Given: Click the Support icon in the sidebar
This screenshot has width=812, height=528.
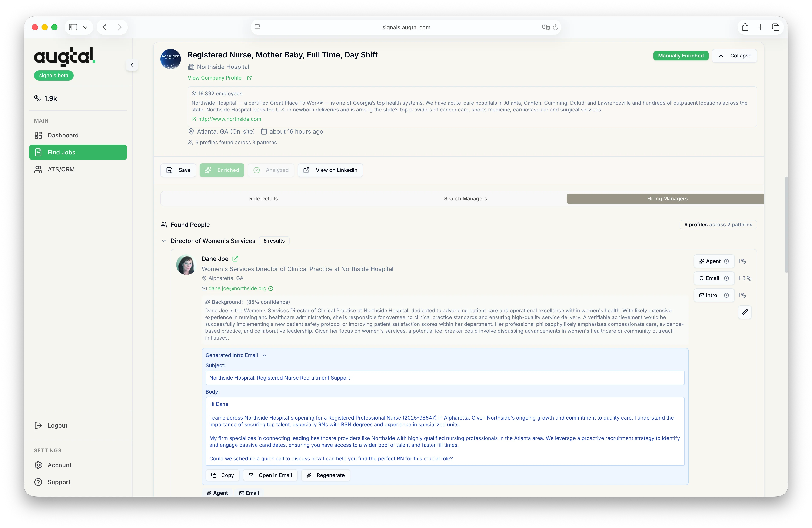Looking at the screenshot, I should click(38, 482).
